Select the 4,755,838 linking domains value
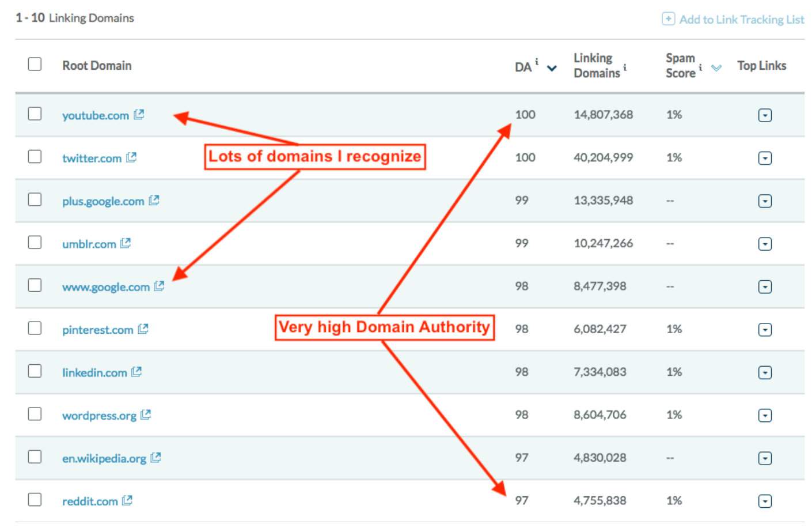 point(599,500)
